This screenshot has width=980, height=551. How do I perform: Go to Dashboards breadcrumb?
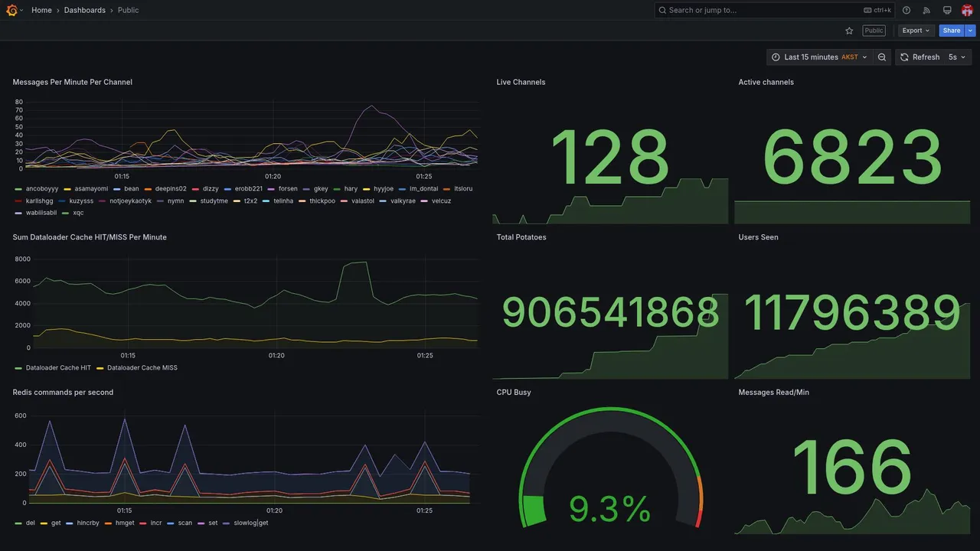(x=85, y=10)
